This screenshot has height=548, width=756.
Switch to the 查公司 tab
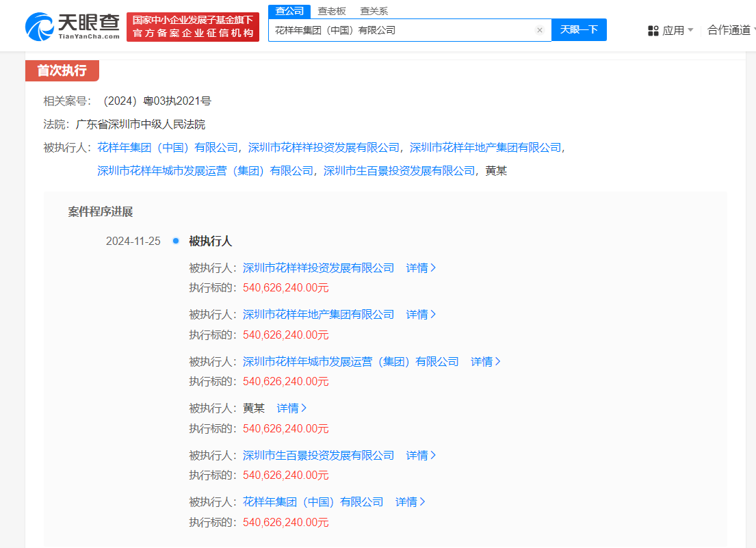289,11
